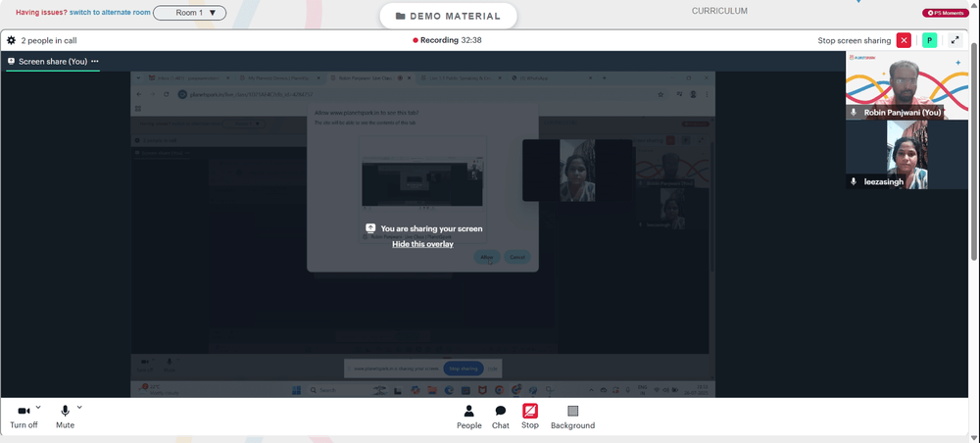
Task: Click the green P button
Action: (929, 40)
